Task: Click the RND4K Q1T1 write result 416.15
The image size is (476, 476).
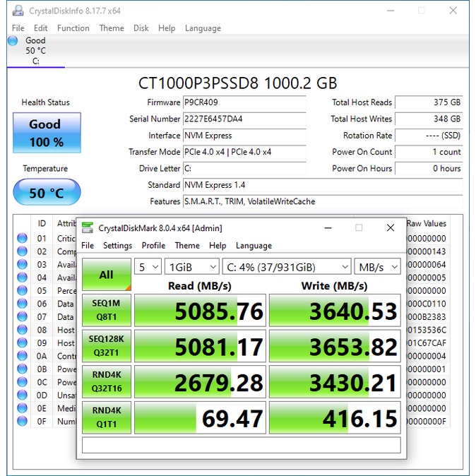Action: pos(335,417)
